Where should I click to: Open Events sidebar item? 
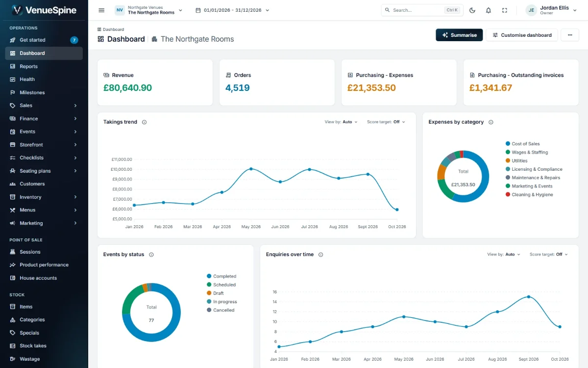pos(44,131)
